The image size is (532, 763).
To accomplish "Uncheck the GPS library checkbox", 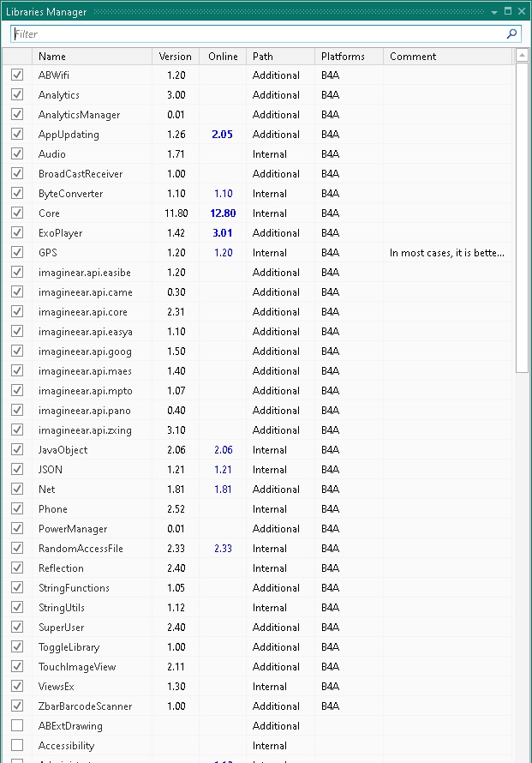I will tap(17, 252).
